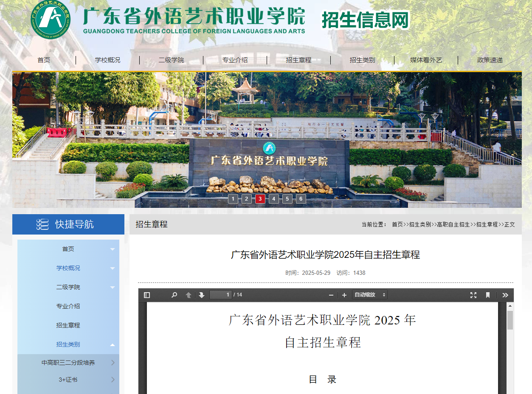Go to the next page with the down arrow
This screenshot has height=394, width=532.
tap(202, 294)
